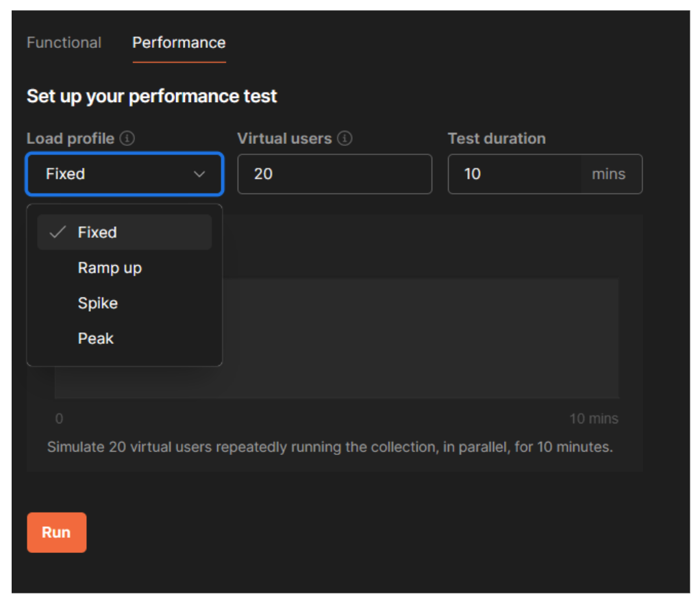700x603 pixels.
Task: Switch to the Functional tab
Action: click(64, 42)
